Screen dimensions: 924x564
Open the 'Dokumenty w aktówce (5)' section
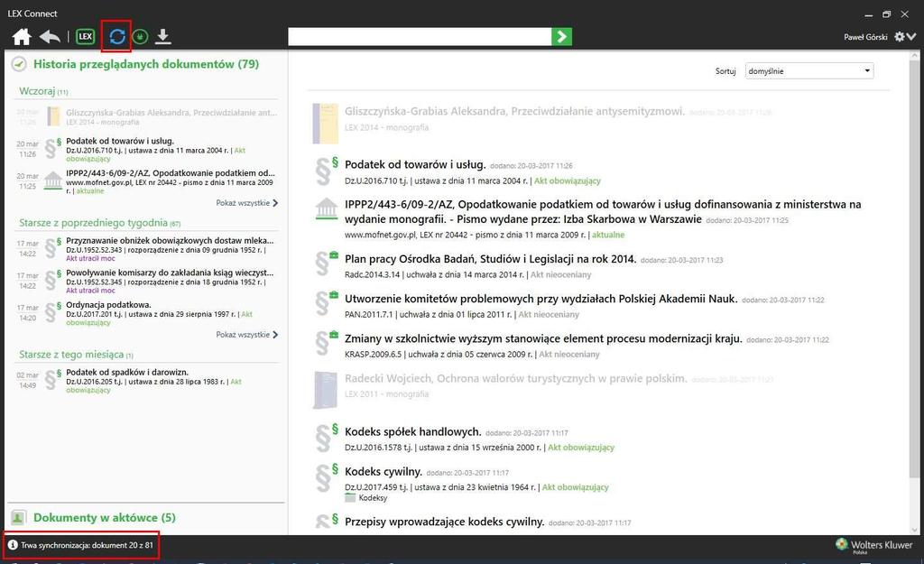[105, 517]
